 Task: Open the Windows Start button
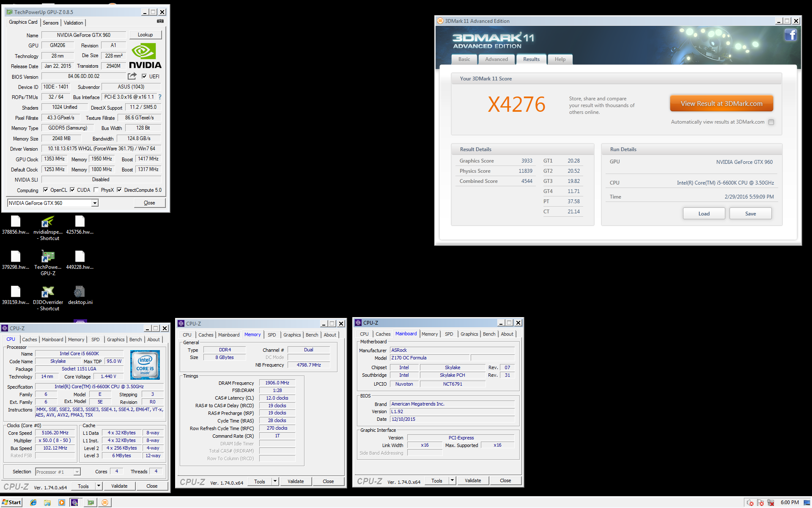[11, 502]
